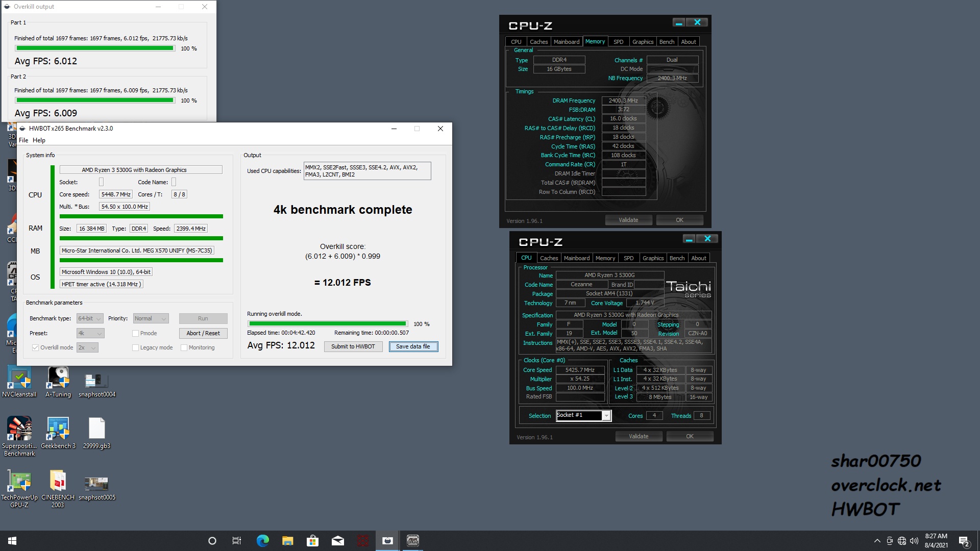Open the Windows Start menu

(12, 541)
